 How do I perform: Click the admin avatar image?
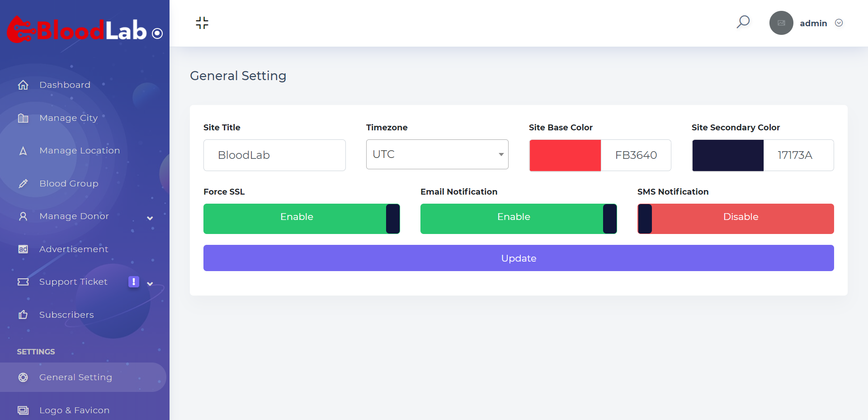781,23
